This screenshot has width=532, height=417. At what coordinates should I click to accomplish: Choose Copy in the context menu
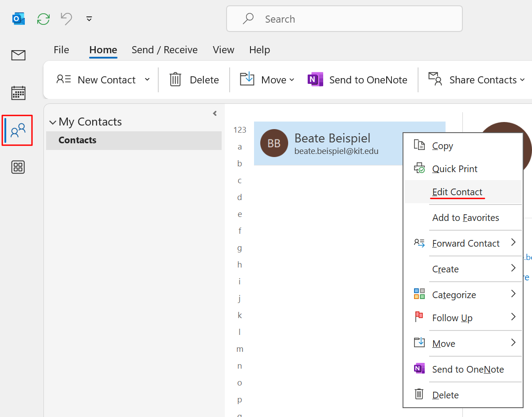point(463,146)
